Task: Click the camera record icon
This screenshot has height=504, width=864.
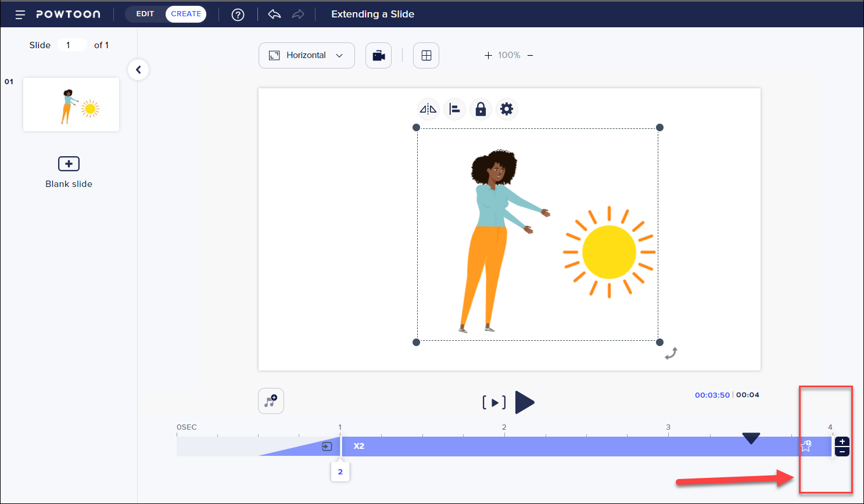Action: coord(378,56)
